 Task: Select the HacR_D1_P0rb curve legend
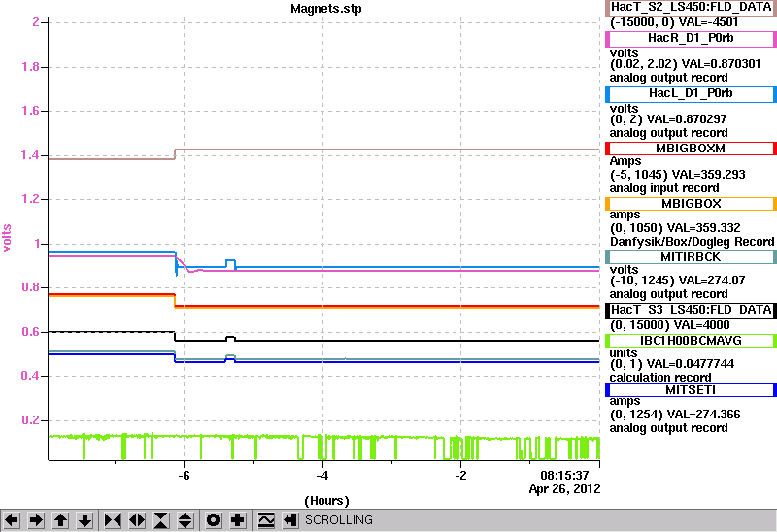click(691, 39)
